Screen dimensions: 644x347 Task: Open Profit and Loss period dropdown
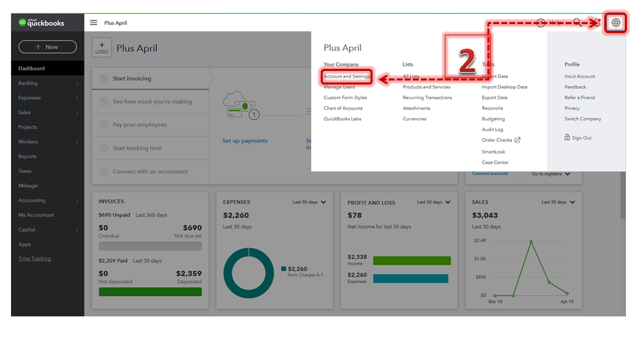pyautogui.click(x=434, y=203)
